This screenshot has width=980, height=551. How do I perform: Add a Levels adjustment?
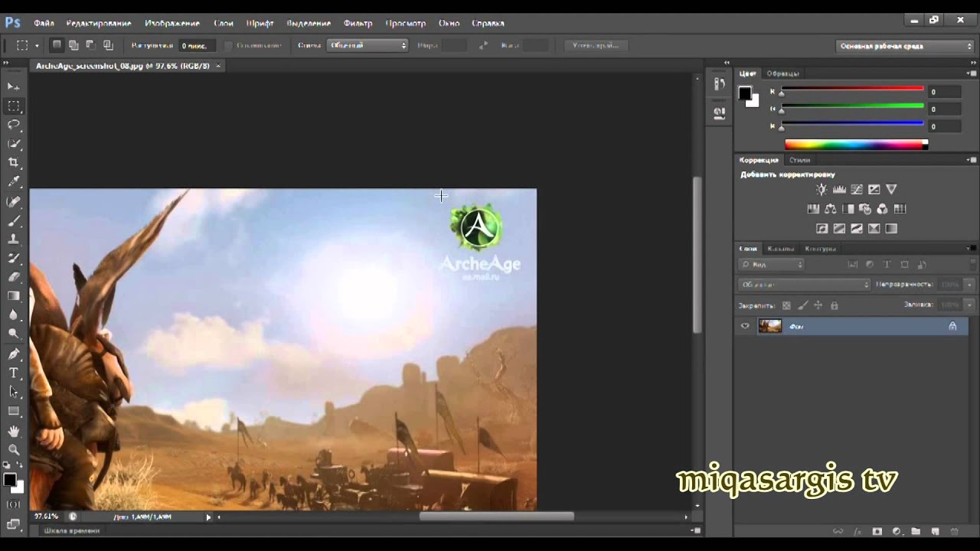pyautogui.click(x=839, y=189)
